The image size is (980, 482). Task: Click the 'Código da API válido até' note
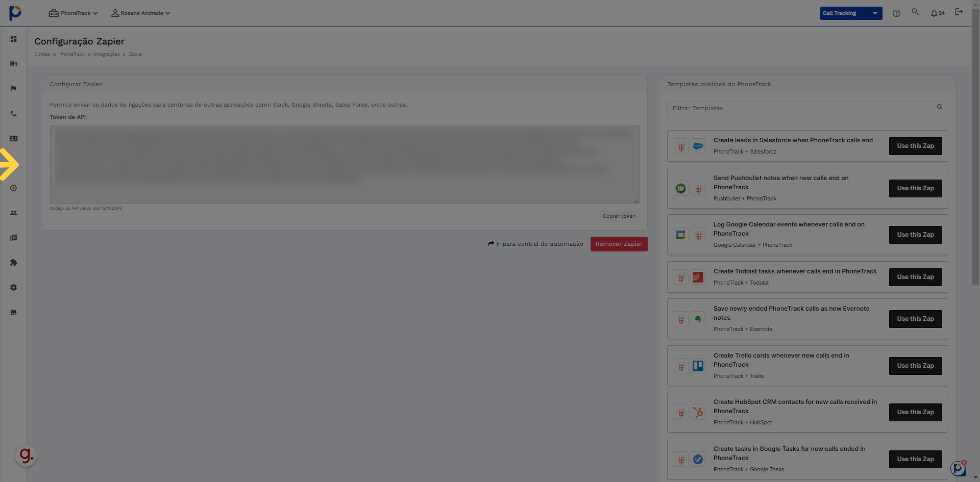(86, 208)
